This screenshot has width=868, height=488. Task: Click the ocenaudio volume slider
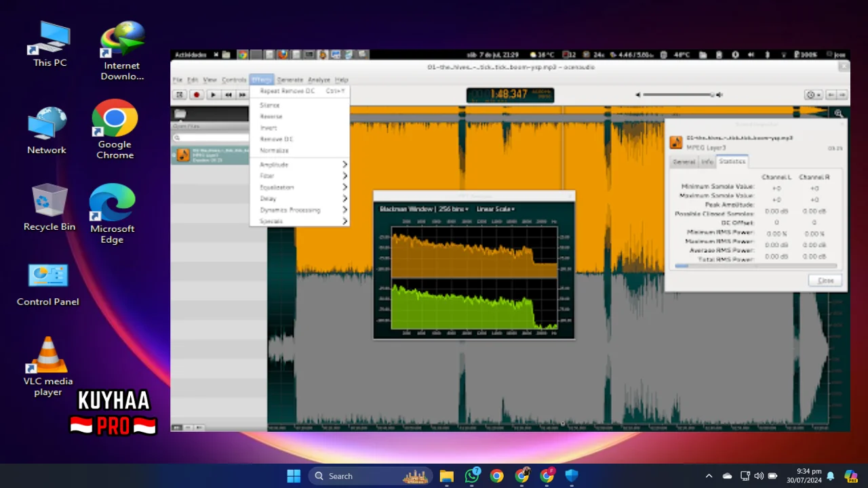pos(678,95)
